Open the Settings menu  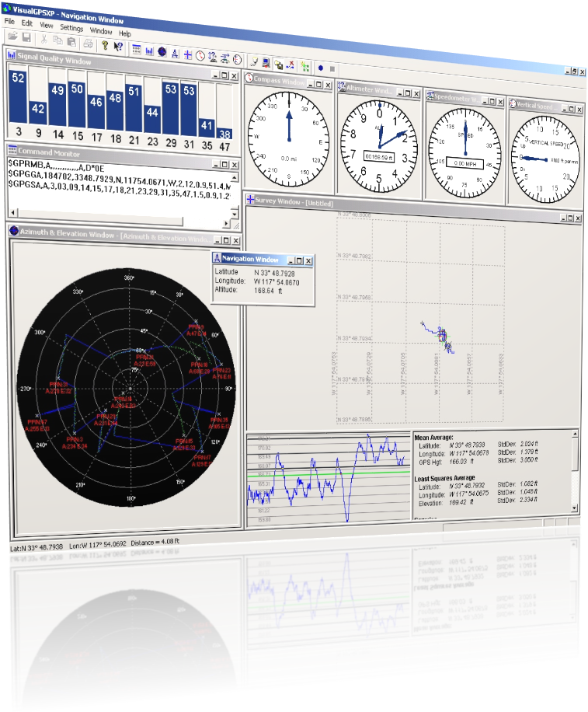coord(71,28)
